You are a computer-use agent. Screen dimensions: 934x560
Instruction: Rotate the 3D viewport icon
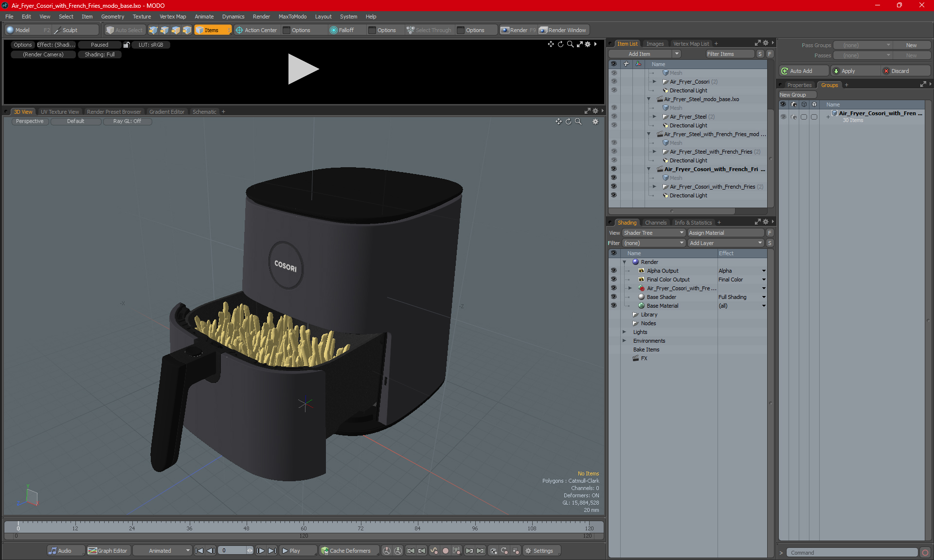[568, 122]
